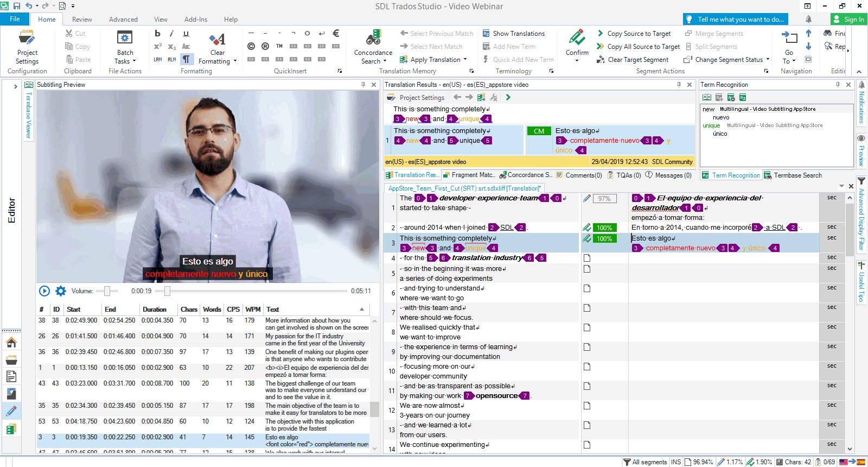
Task: Click Copy Source to Target
Action: (634, 33)
